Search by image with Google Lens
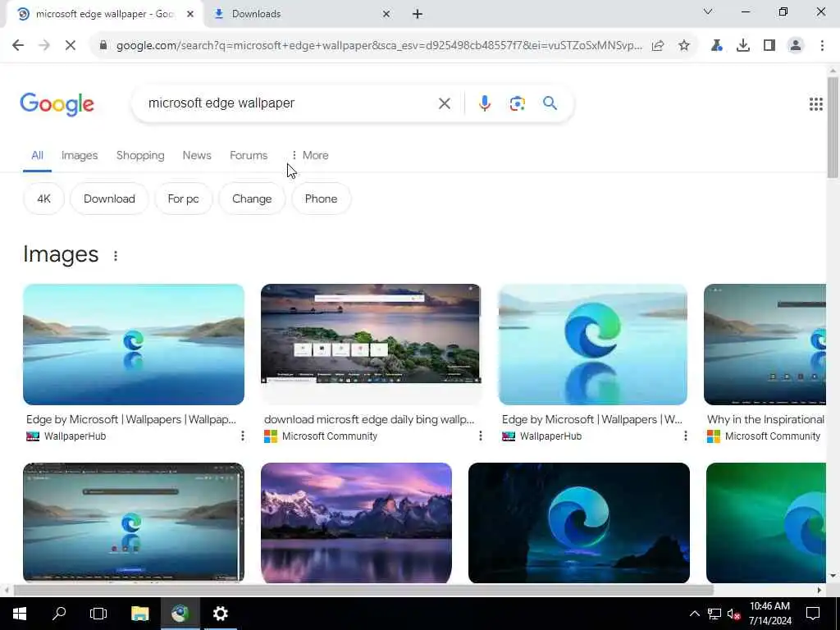The height and width of the screenshot is (630, 840). click(517, 103)
